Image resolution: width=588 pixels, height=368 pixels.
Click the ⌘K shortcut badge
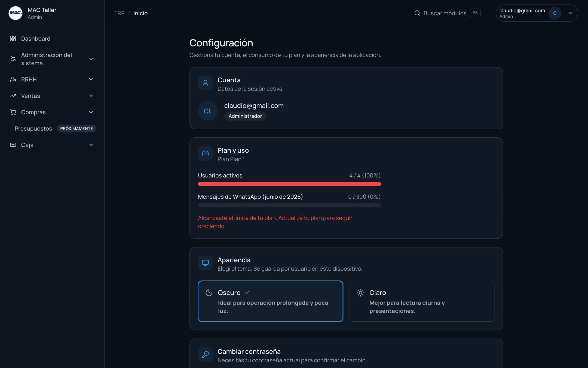[475, 13]
